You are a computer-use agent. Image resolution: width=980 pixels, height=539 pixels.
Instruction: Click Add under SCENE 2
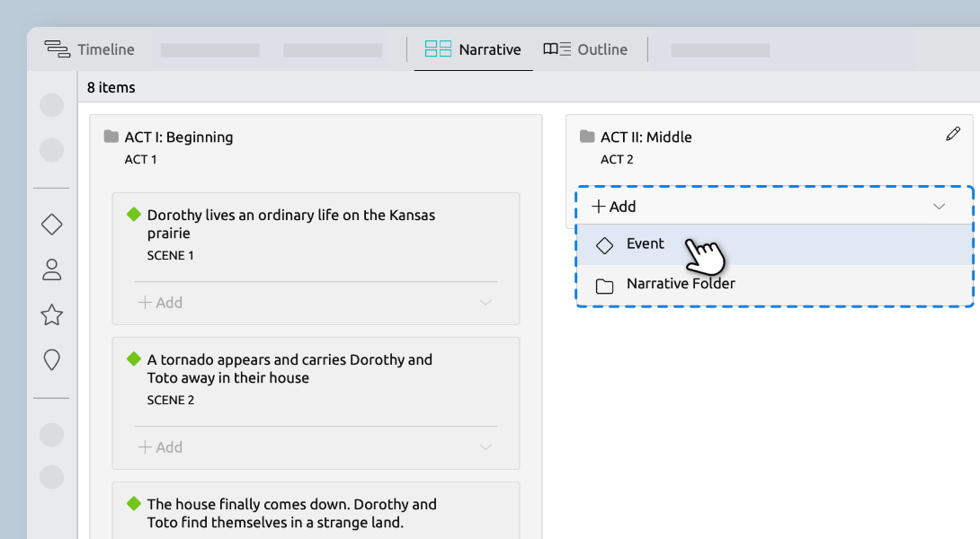tap(161, 447)
